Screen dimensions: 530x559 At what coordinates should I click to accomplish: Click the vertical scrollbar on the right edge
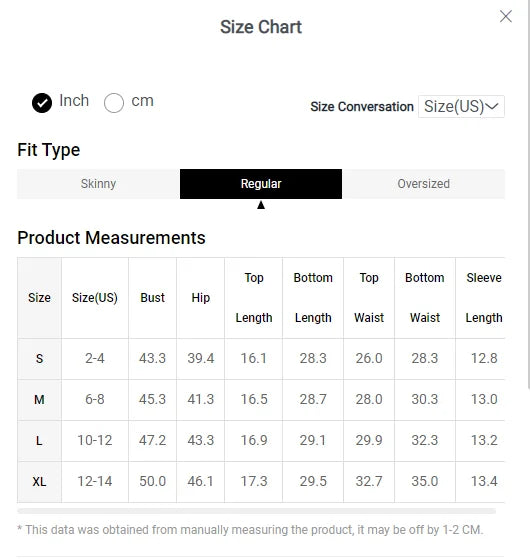[x=528, y=193]
